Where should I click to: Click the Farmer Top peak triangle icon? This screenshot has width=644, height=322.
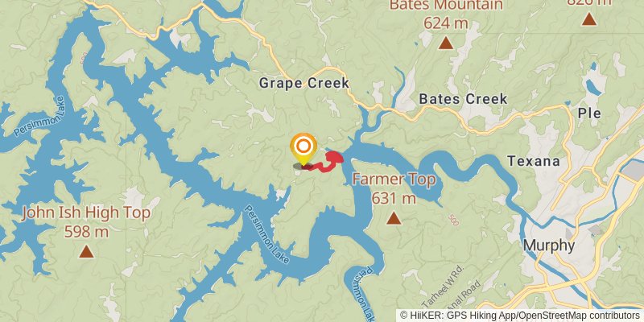(x=394, y=218)
